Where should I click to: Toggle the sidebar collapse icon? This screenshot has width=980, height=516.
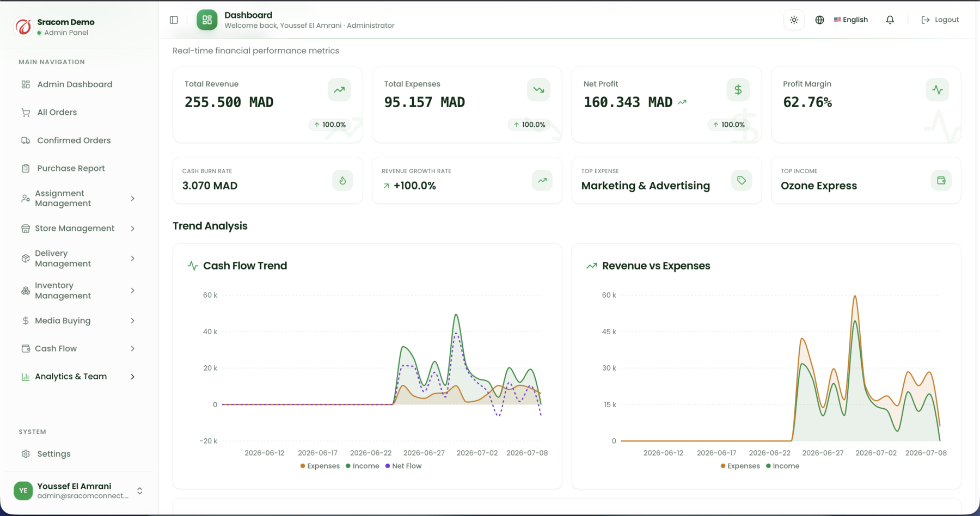[x=174, y=20]
